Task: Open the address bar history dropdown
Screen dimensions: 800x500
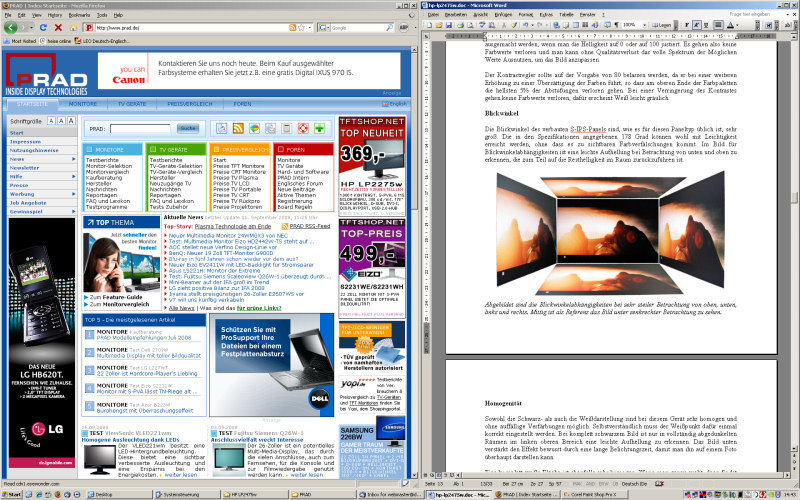Action: click(310, 28)
